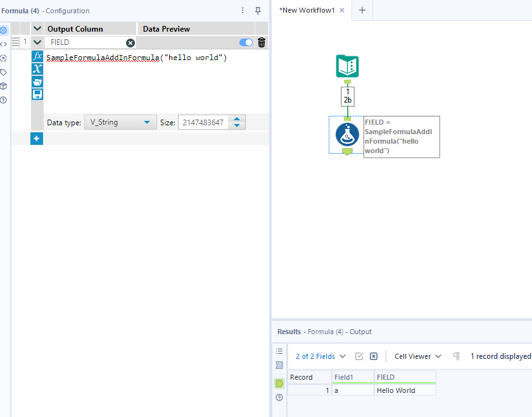
Task: Add a new workflow tab
Action: click(362, 11)
